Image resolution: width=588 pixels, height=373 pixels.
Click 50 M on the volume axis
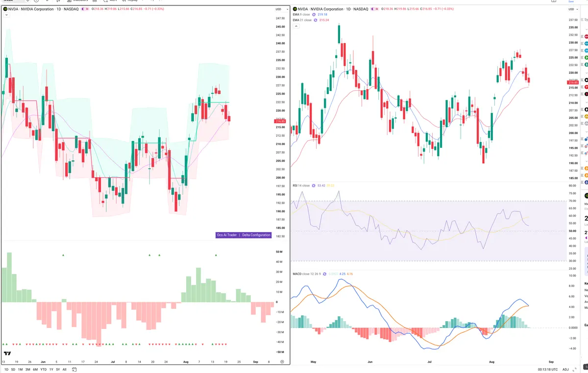(279, 252)
